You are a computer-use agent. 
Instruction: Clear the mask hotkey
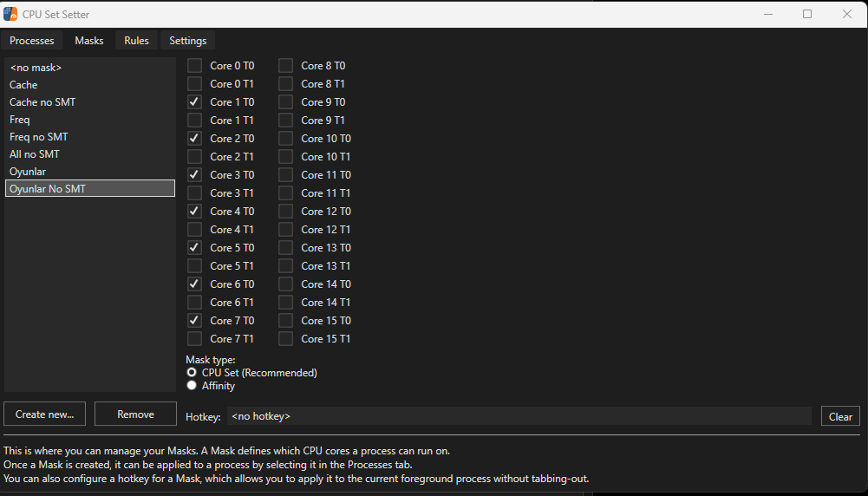pyautogui.click(x=840, y=417)
